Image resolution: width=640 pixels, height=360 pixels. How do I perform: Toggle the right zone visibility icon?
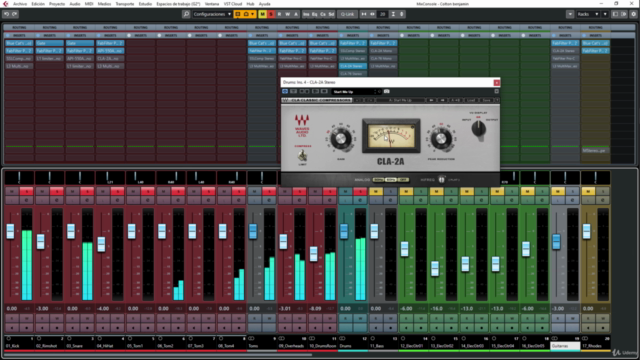[624, 14]
